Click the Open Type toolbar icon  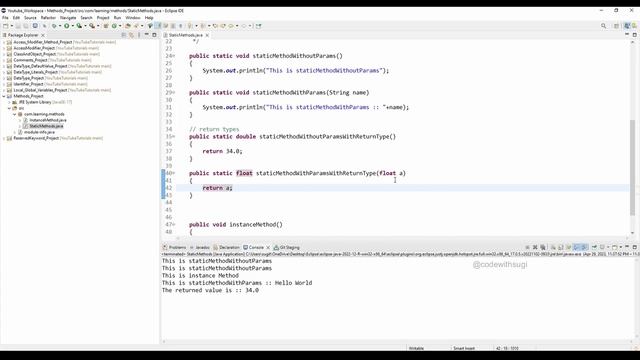(127, 26)
